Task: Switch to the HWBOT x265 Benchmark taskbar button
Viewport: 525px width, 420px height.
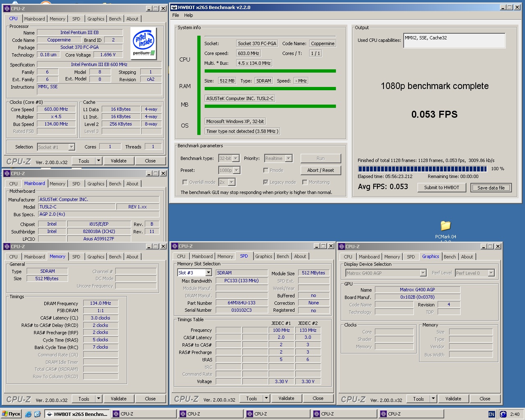Action: click(77, 414)
